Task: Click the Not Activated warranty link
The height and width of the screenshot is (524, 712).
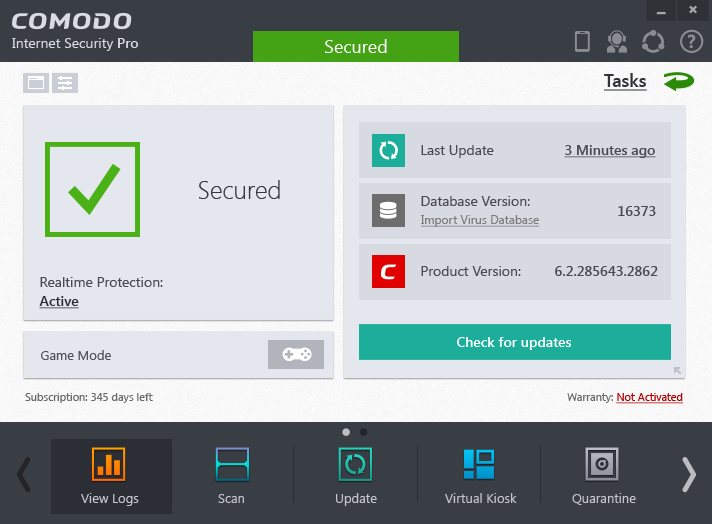Action: [x=649, y=397]
